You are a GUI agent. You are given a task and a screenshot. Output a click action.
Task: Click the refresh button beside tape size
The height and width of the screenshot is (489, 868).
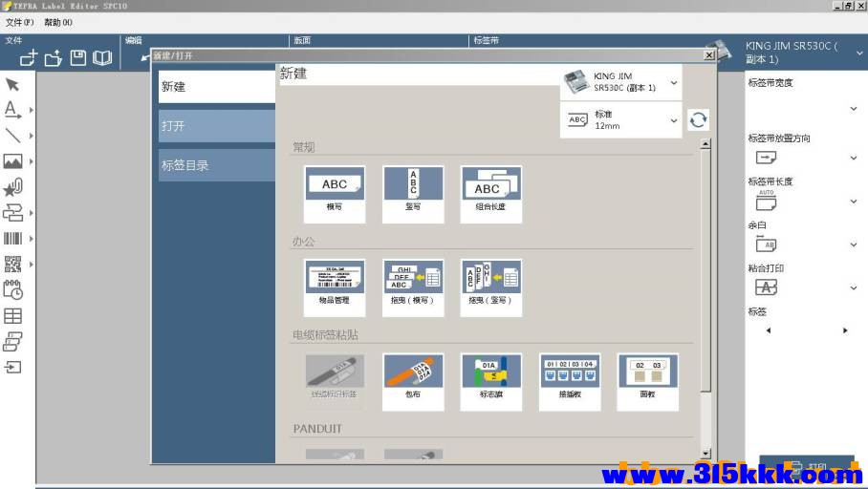(699, 119)
